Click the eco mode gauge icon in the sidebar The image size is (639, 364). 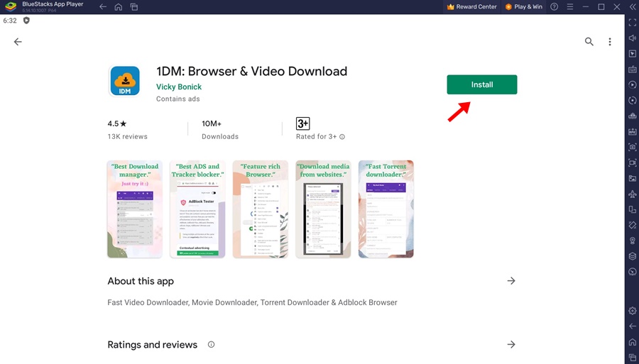pos(633,272)
